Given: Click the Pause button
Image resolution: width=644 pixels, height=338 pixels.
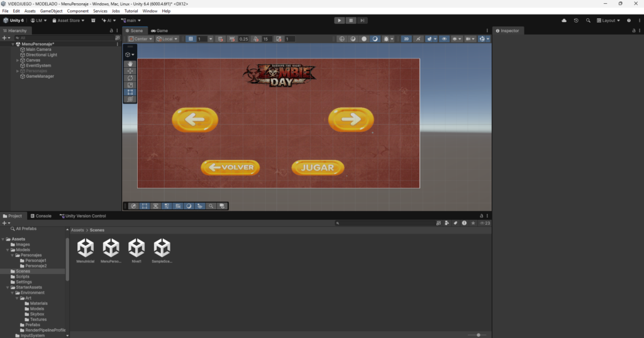Looking at the screenshot, I should click(x=351, y=21).
